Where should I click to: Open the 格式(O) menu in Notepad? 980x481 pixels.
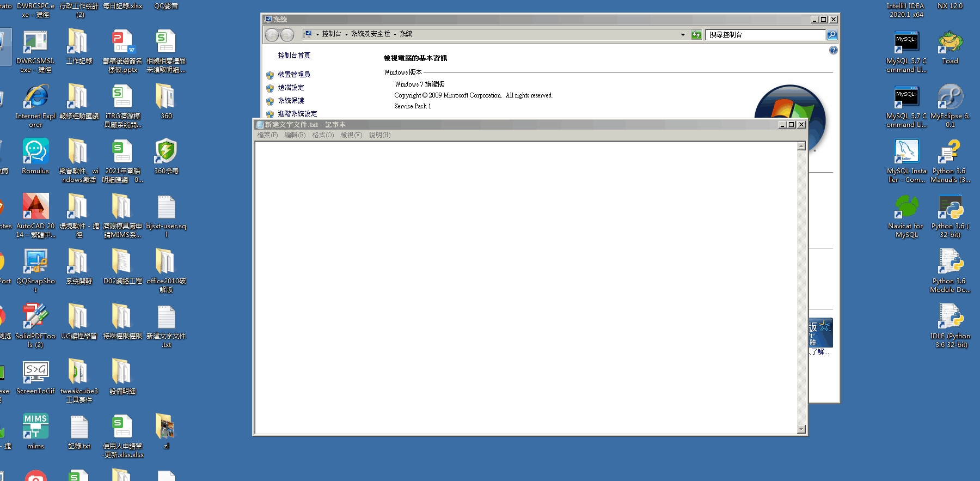tap(323, 135)
